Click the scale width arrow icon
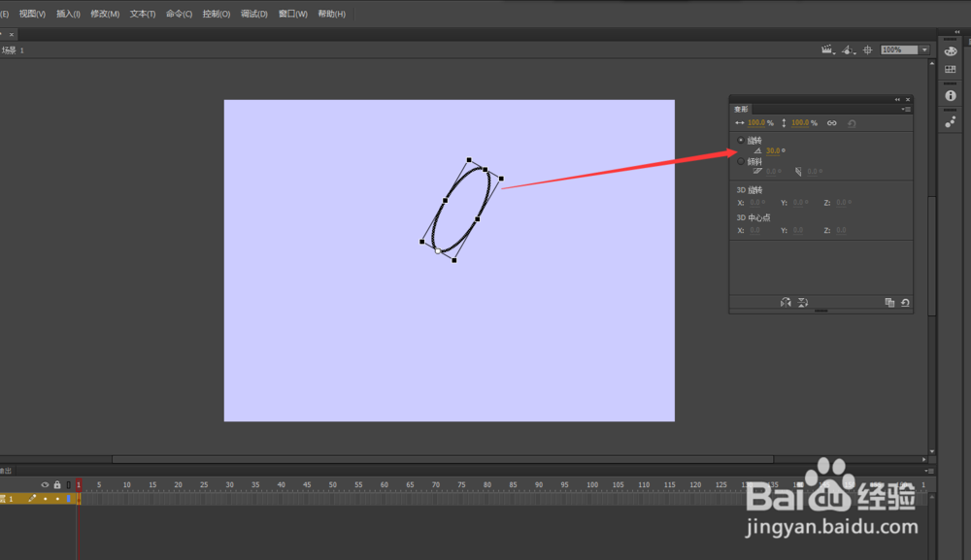Image resolution: width=971 pixels, height=560 pixels. (x=739, y=123)
